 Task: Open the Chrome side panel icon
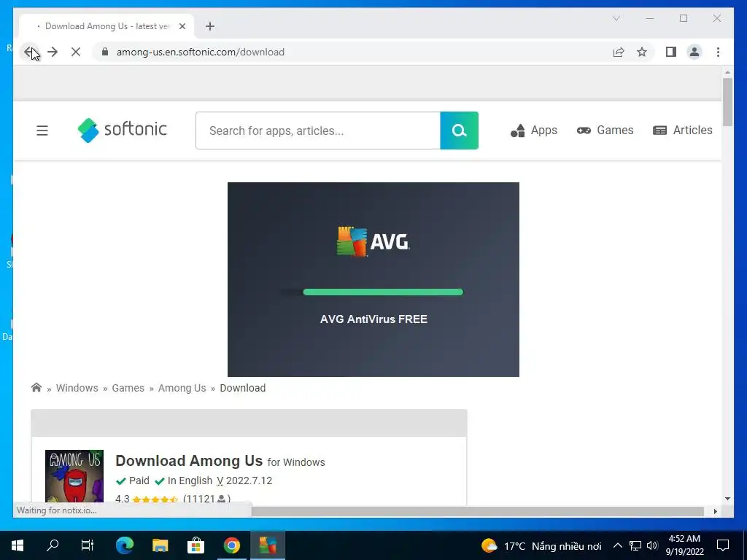click(x=671, y=52)
